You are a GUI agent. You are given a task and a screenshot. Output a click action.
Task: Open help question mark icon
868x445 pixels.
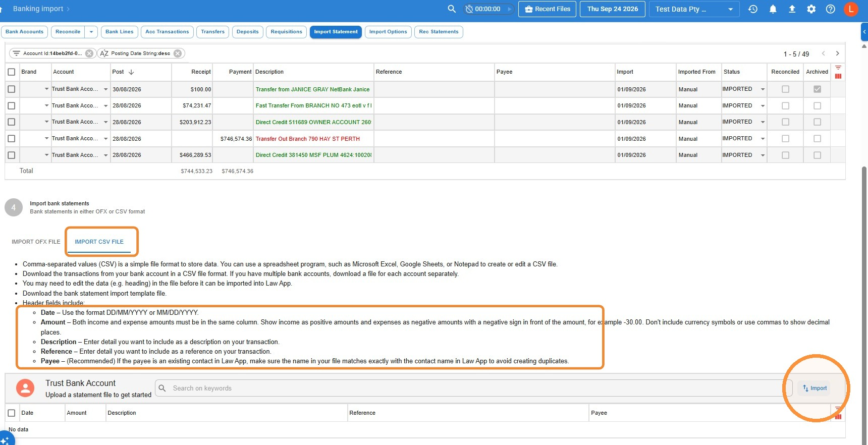pos(830,9)
